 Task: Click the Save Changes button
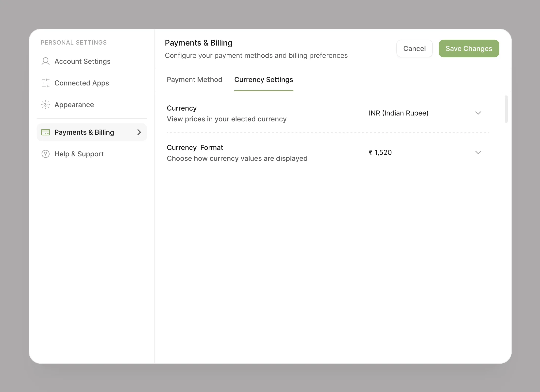pos(469,49)
